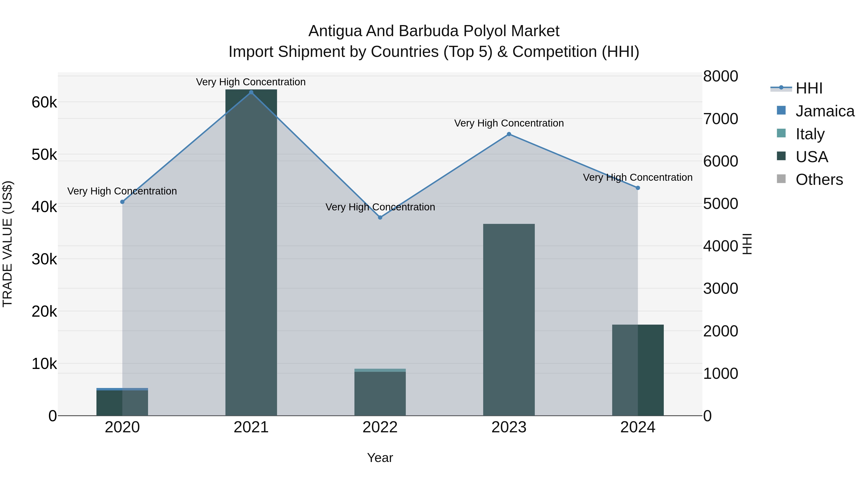Click the '2000' right axis tick label
The width and height of the screenshot is (868, 488).
[x=721, y=331]
